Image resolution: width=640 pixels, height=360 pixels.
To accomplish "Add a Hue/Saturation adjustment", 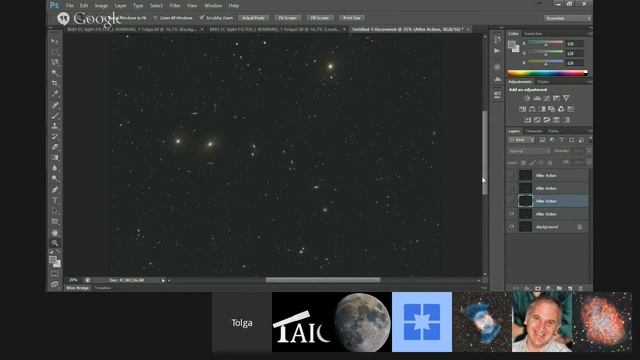I will [522, 109].
